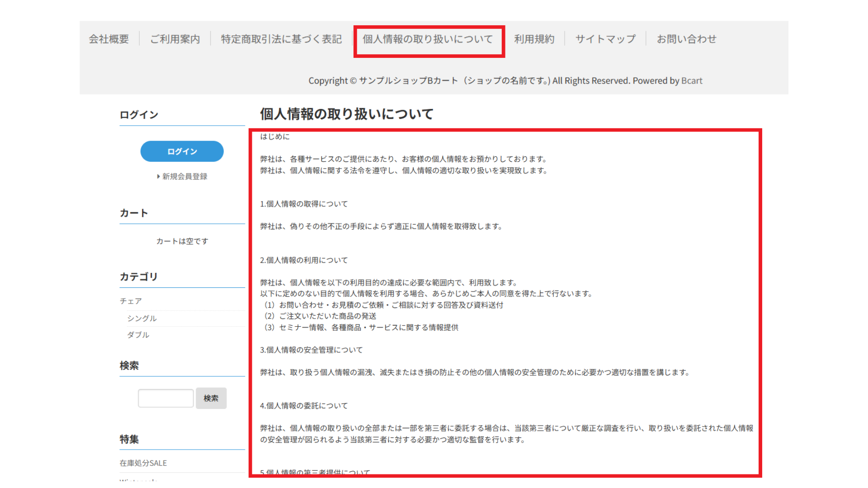This screenshot has width=868, height=488.
Task: Open the 会社概要 menu link
Action: tap(108, 39)
